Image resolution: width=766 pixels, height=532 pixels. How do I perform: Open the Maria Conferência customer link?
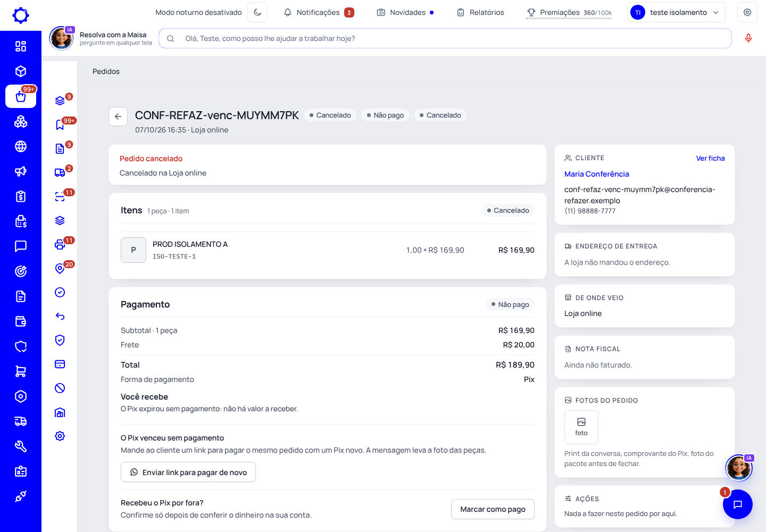point(596,174)
